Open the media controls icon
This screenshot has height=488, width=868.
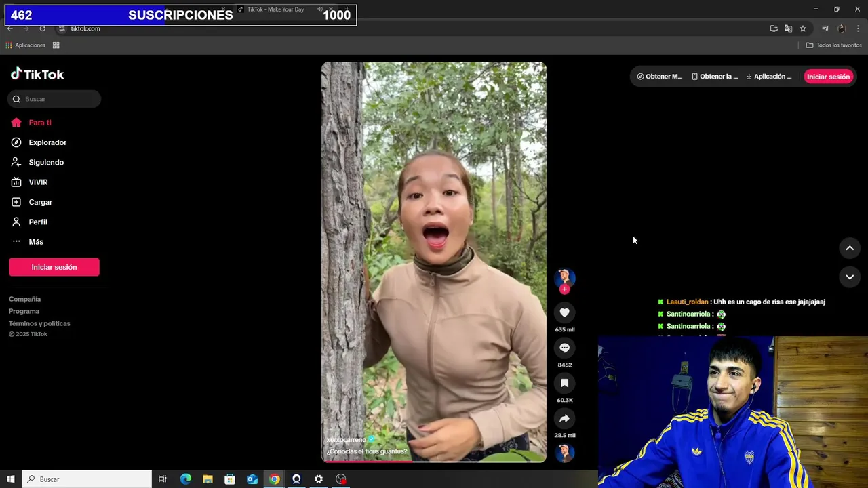(825, 28)
